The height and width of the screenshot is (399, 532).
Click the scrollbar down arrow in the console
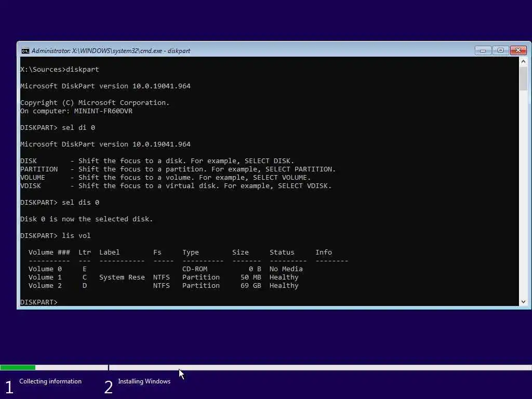pos(523,302)
